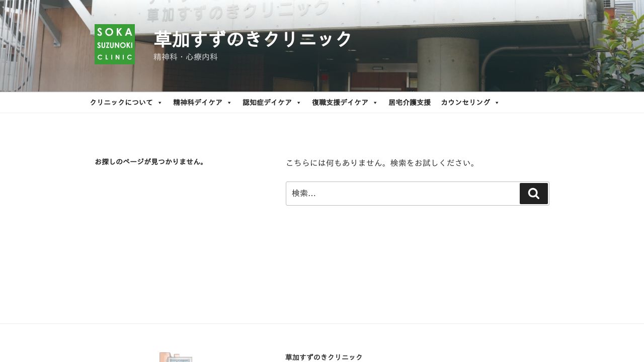The width and height of the screenshot is (644, 362).
Task: Open the 復職支援デイケア navigation menu
Action: [x=339, y=102]
